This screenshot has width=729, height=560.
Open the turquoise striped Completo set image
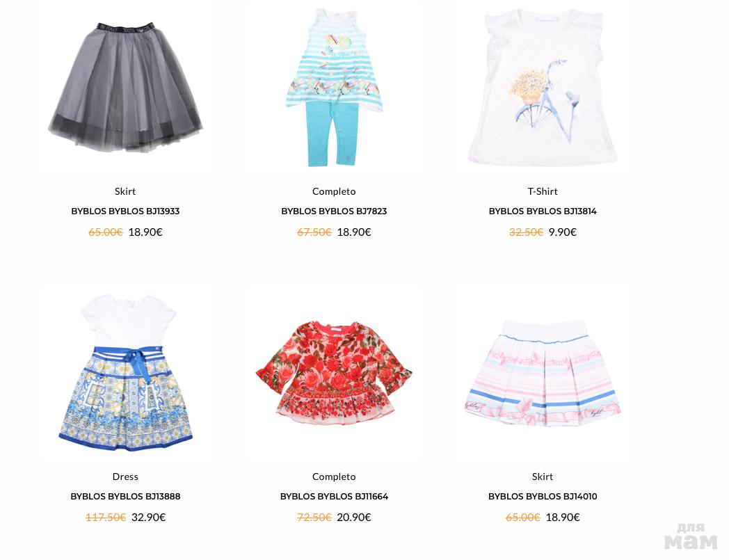334,88
